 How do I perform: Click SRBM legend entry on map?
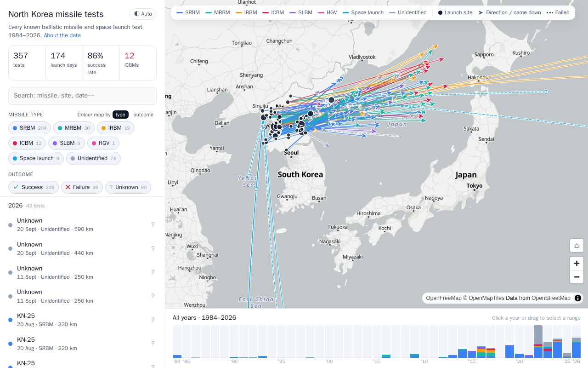(188, 12)
